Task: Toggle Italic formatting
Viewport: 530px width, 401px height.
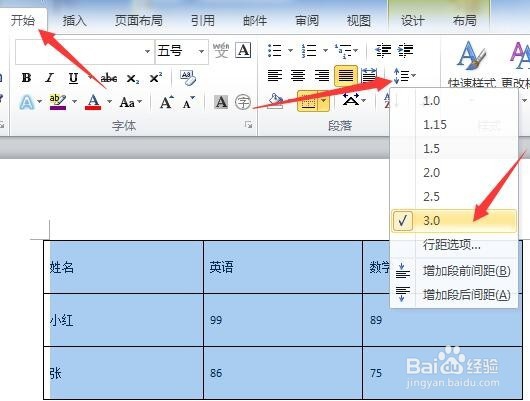Action: point(50,78)
